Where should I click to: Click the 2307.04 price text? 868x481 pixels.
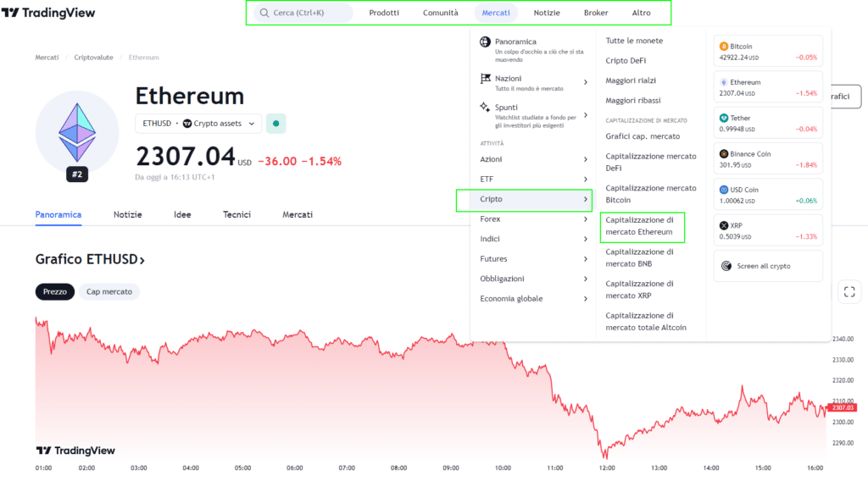(186, 157)
